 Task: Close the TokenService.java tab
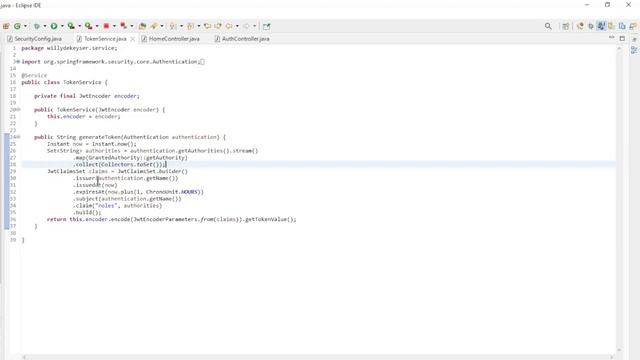(133, 39)
